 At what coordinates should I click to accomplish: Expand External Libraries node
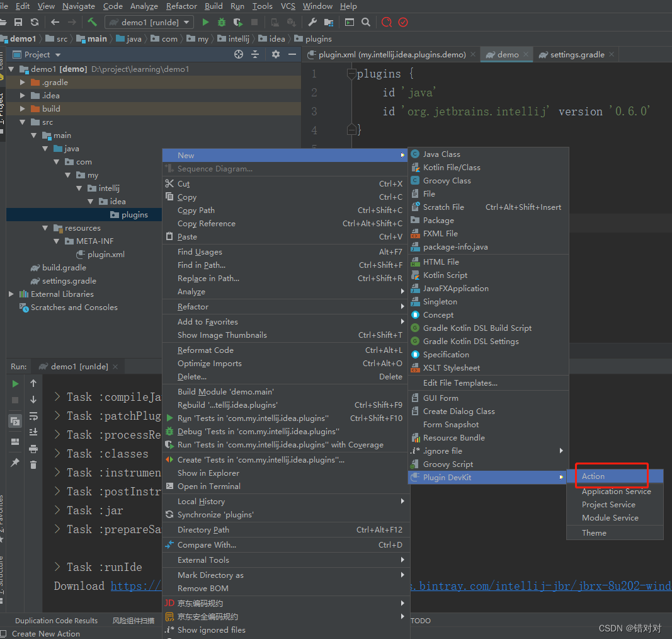[11, 294]
